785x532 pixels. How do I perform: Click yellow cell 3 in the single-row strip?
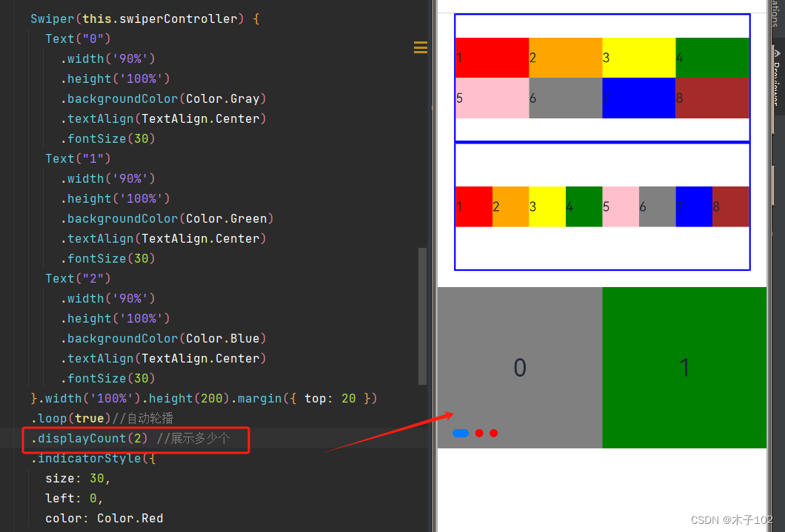point(547,206)
